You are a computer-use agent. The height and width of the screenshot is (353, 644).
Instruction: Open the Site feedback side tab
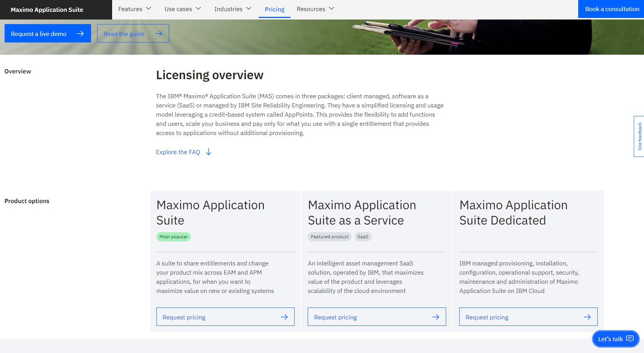tap(639, 136)
